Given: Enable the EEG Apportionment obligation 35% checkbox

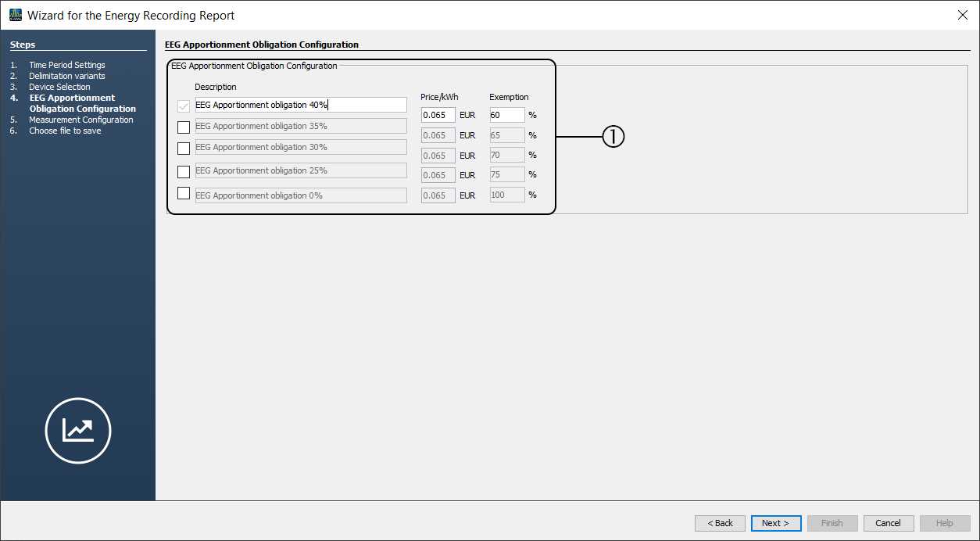Looking at the screenshot, I should pyautogui.click(x=184, y=127).
